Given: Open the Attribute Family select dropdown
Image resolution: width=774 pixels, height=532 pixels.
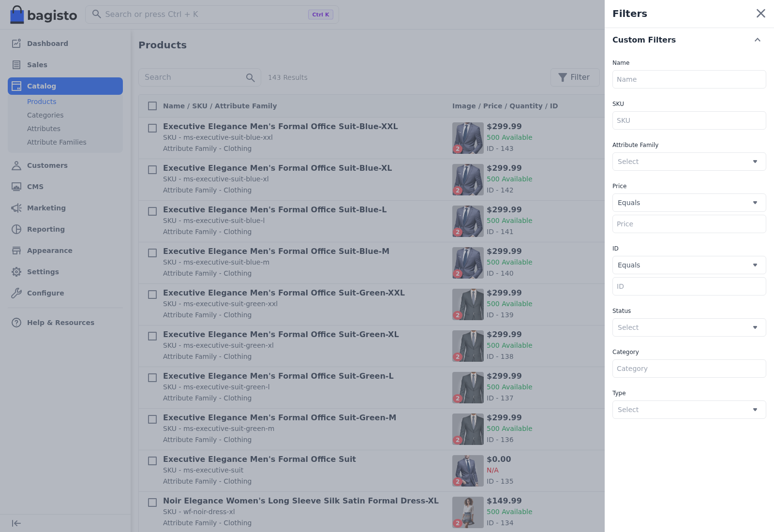Looking at the screenshot, I should pyautogui.click(x=689, y=162).
